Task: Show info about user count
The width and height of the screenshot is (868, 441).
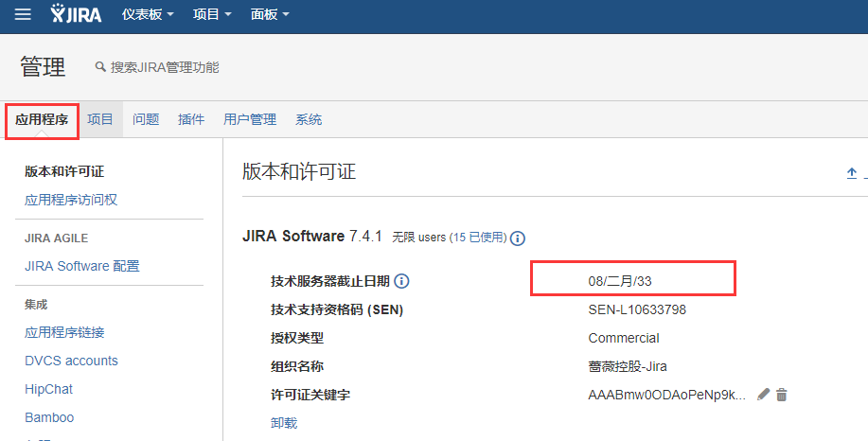Action: (x=518, y=238)
